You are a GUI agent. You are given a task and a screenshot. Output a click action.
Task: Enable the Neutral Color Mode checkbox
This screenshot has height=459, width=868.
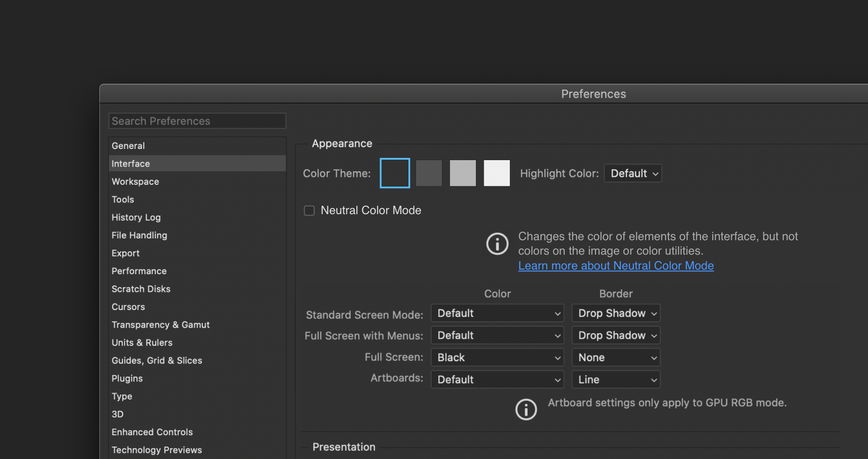coord(309,211)
